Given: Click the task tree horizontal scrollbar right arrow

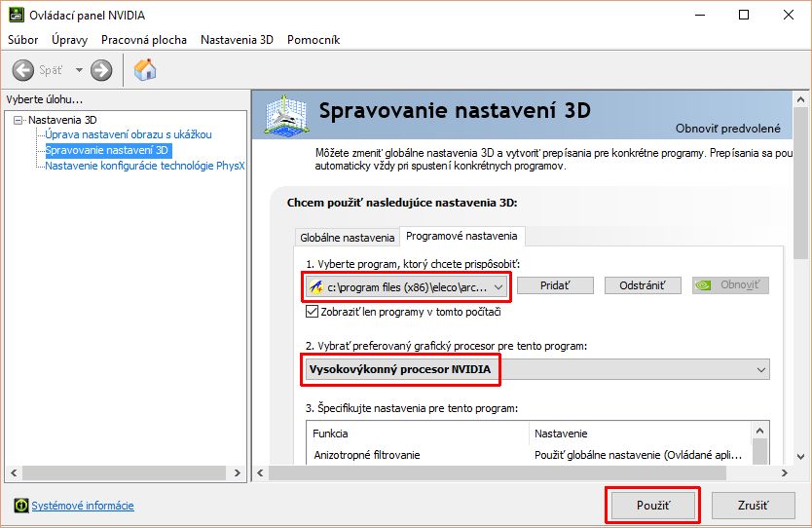Looking at the screenshot, I should (x=238, y=472).
